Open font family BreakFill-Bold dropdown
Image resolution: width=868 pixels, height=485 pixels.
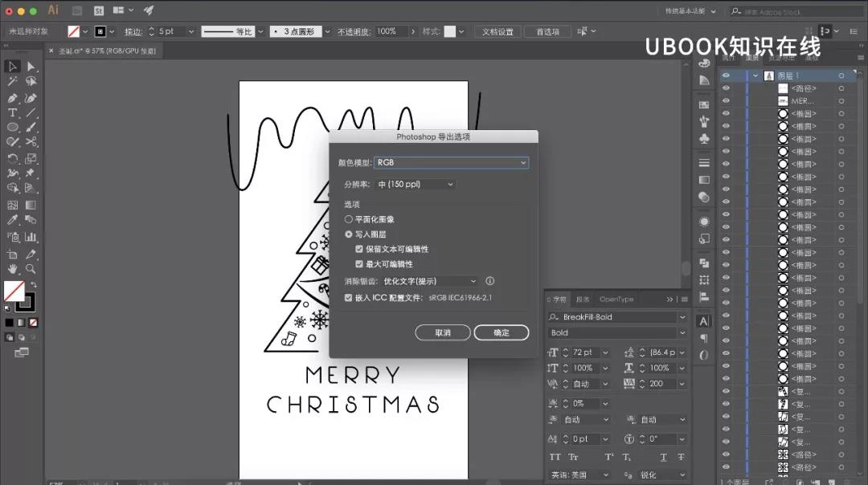[x=682, y=317]
